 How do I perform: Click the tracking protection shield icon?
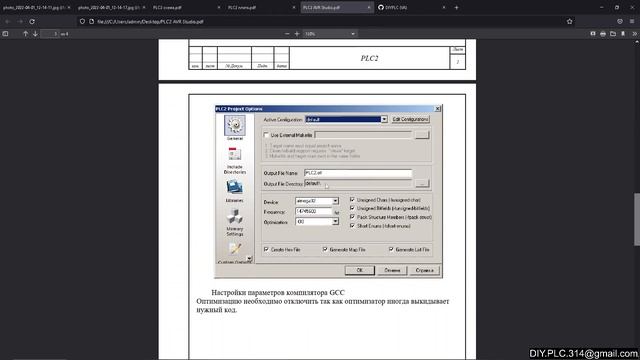(x=82, y=21)
